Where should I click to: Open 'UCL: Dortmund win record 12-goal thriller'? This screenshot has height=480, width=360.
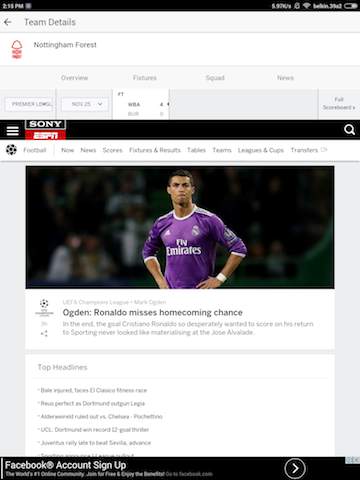tap(94, 430)
